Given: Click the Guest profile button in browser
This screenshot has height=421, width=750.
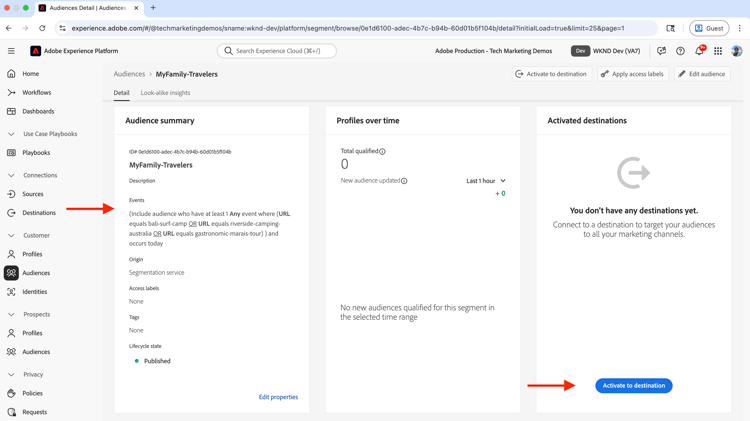Looking at the screenshot, I should (x=709, y=28).
